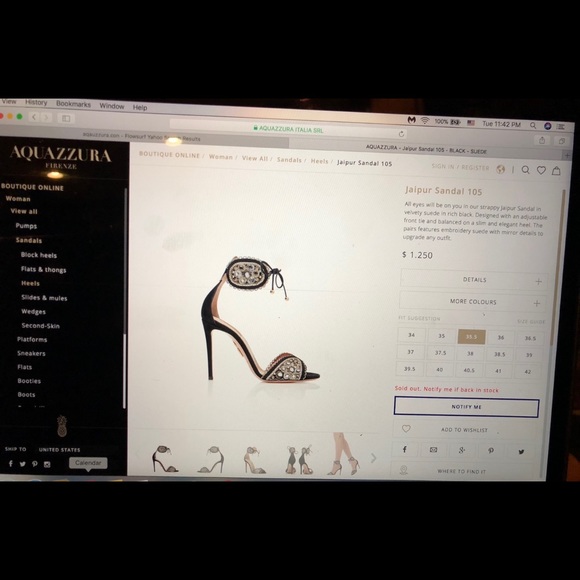Viewport: 580px width, 580px height.
Task: Click the globe country selector icon
Action: (500, 169)
